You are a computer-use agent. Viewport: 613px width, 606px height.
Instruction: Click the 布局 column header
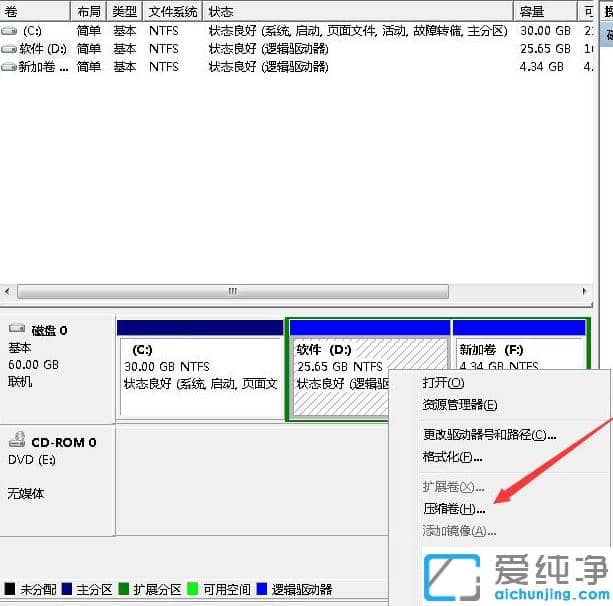point(88,12)
